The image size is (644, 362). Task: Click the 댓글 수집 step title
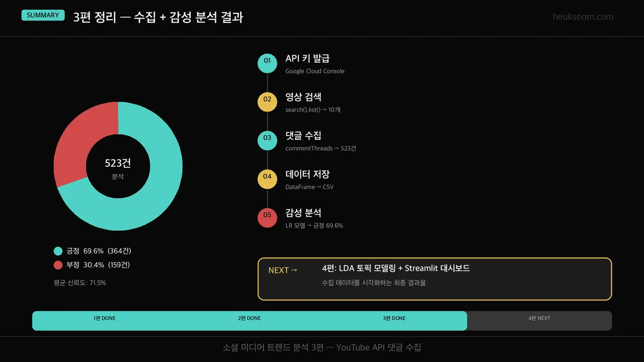(x=303, y=136)
